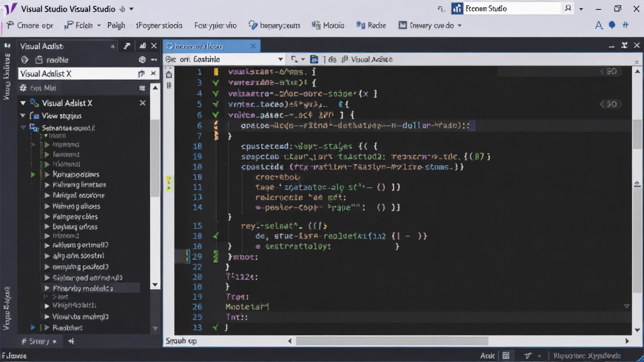Click the Ack status bar item
This screenshot has height=362, width=644.
click(487, 356)
